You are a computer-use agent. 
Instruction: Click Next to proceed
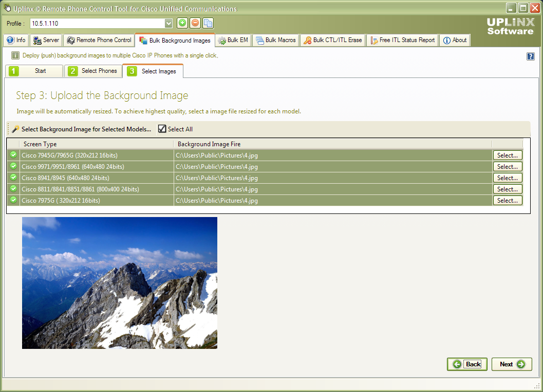(x=511, y=364)
